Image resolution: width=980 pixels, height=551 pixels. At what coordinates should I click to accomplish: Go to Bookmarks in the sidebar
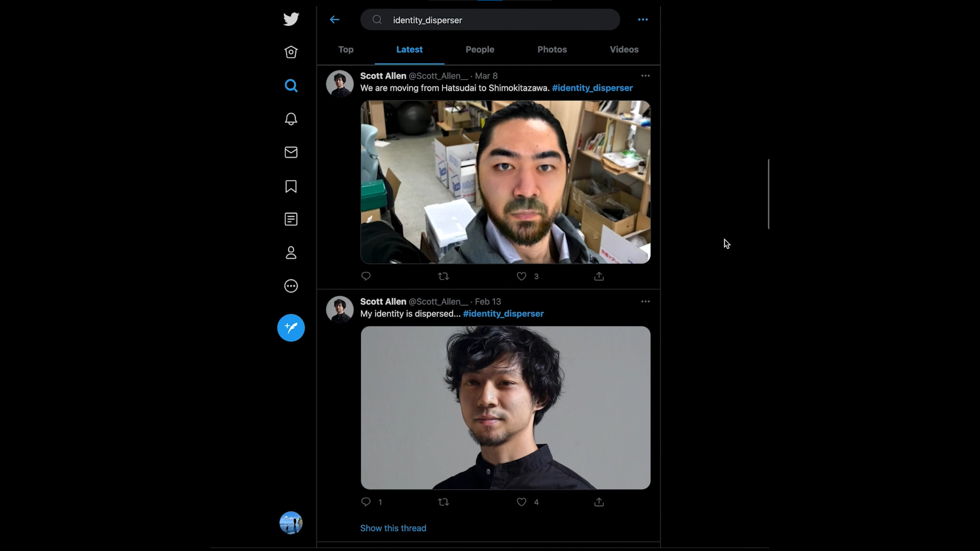click(291, 186)
